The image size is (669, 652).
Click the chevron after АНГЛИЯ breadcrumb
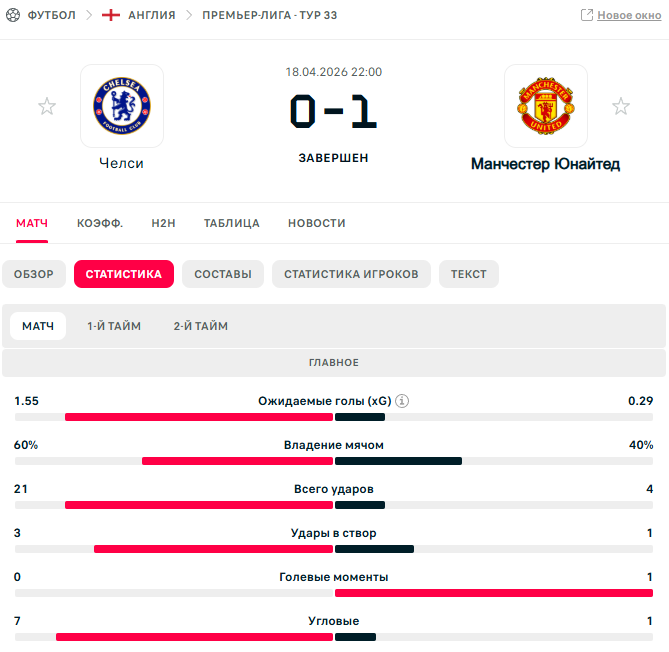click(189, 15)
